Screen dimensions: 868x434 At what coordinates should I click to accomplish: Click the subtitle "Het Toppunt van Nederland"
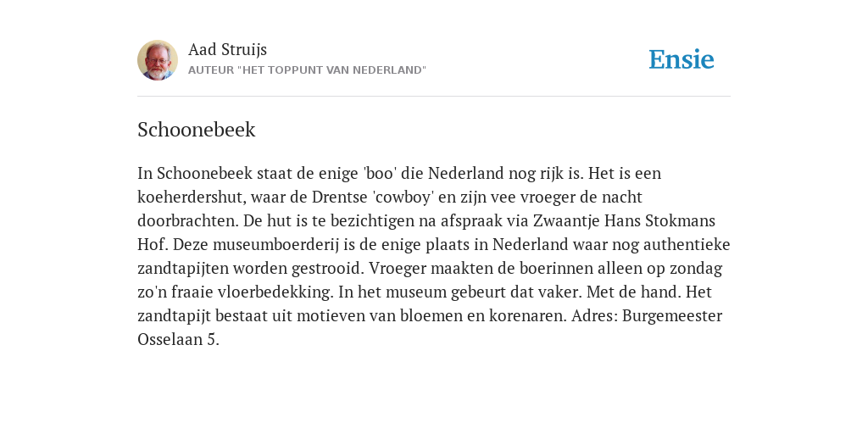pyautogui.click(x=307, y=70)
